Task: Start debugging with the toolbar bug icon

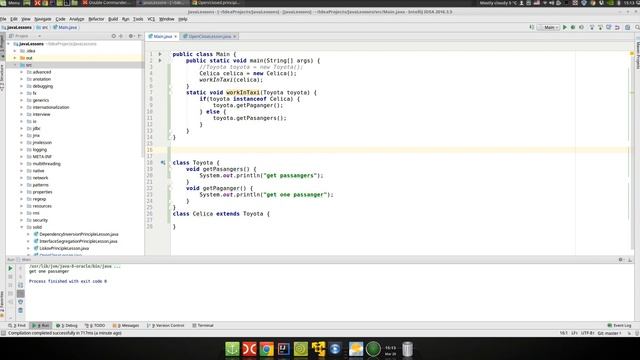Action: tap(573, 27)
